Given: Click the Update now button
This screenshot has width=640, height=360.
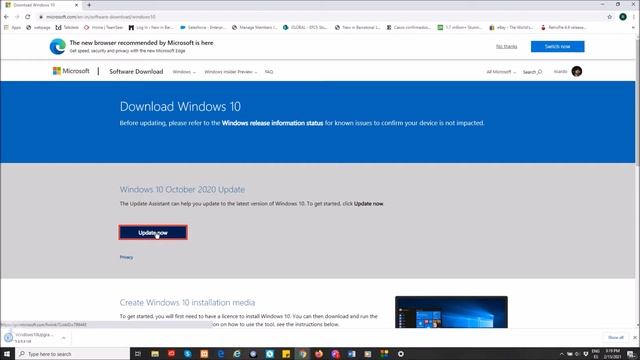Looking at the screenshot, I should [153, 232].
